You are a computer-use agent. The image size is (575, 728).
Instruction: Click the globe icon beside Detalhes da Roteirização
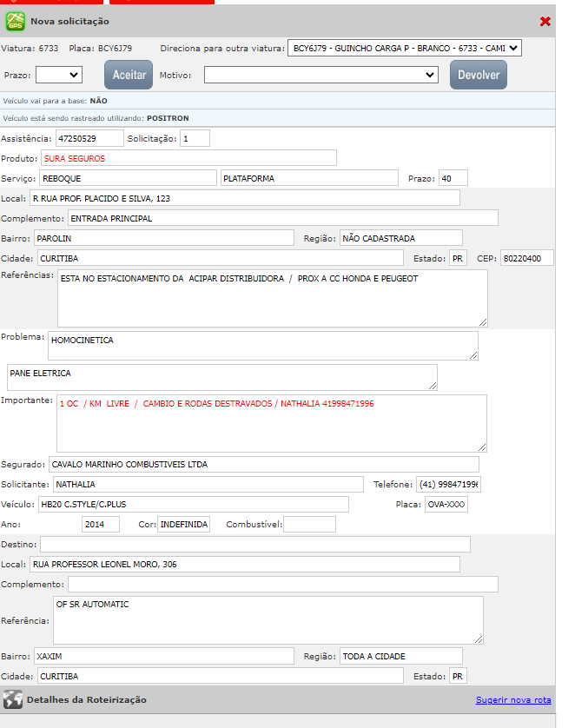[12, 699]
